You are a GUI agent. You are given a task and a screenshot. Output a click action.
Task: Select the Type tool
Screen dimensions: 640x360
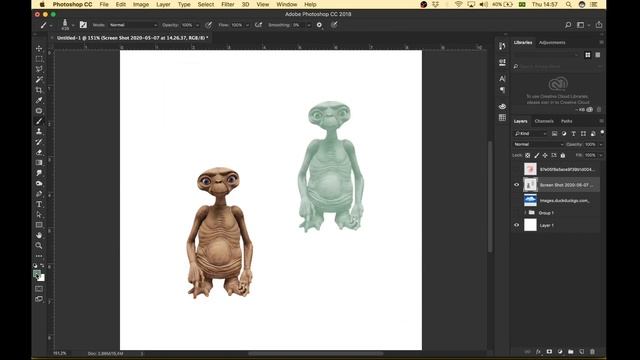[x=39, y=204]
